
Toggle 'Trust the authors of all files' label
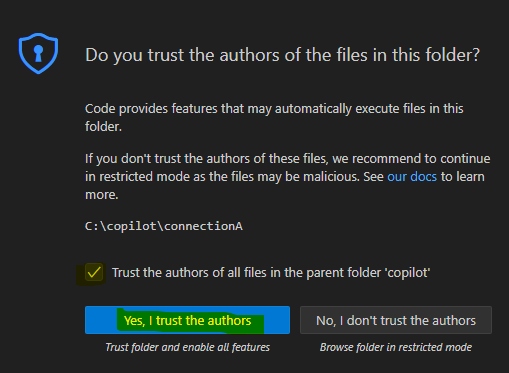(x=271, y=273)
